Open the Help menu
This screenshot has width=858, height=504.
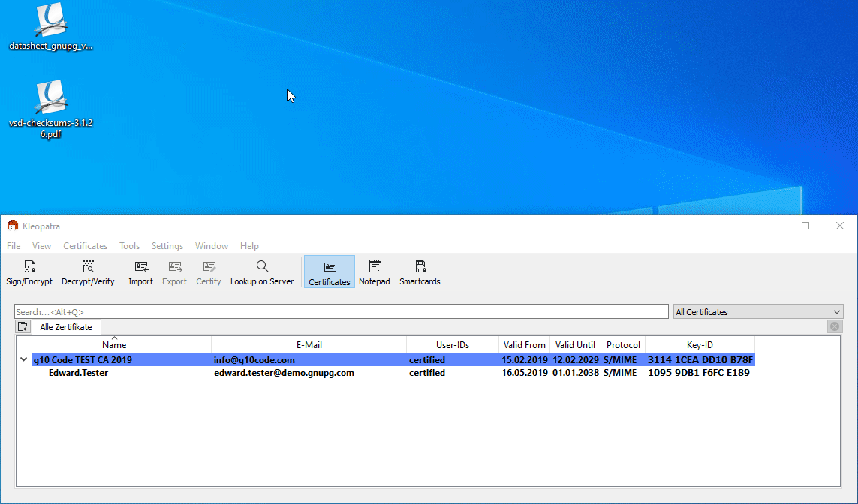point(249,246)
